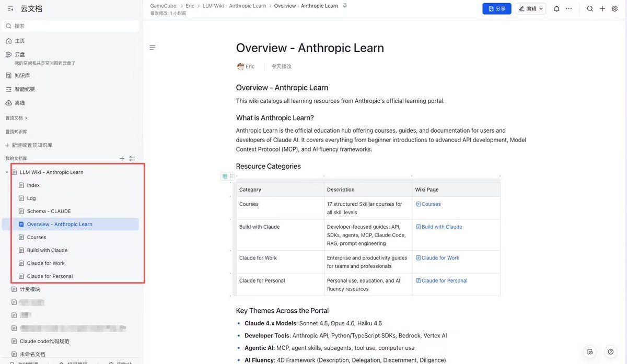Collapse the sidebar using the top-left icon
This screenshot has width=627, height=364.
pos(10,9)
